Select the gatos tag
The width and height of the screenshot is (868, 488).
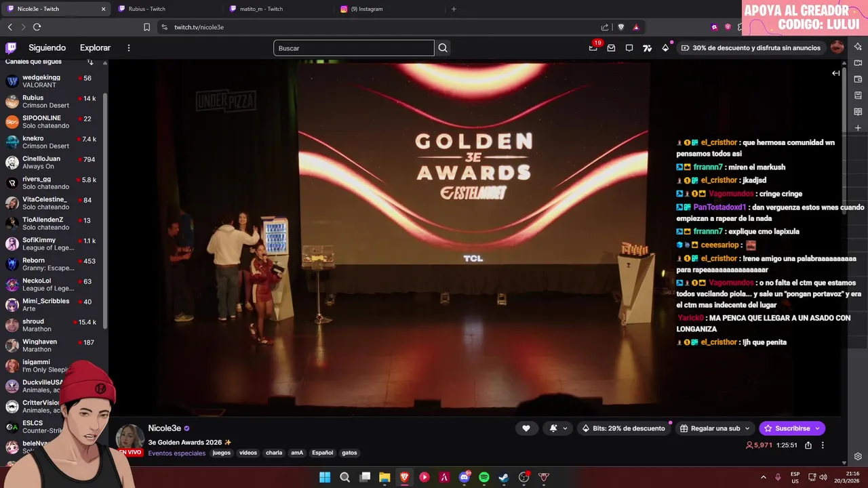coord(349,453)
